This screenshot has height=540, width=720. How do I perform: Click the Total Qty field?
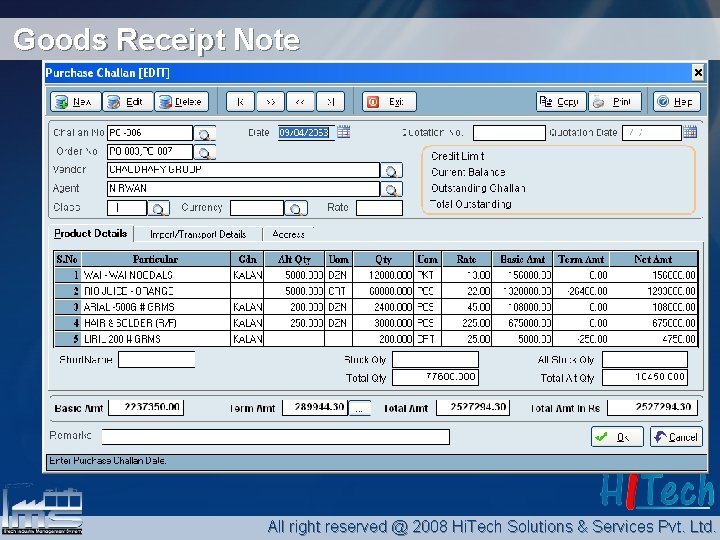pyautogui.click(x=435, y=377)
